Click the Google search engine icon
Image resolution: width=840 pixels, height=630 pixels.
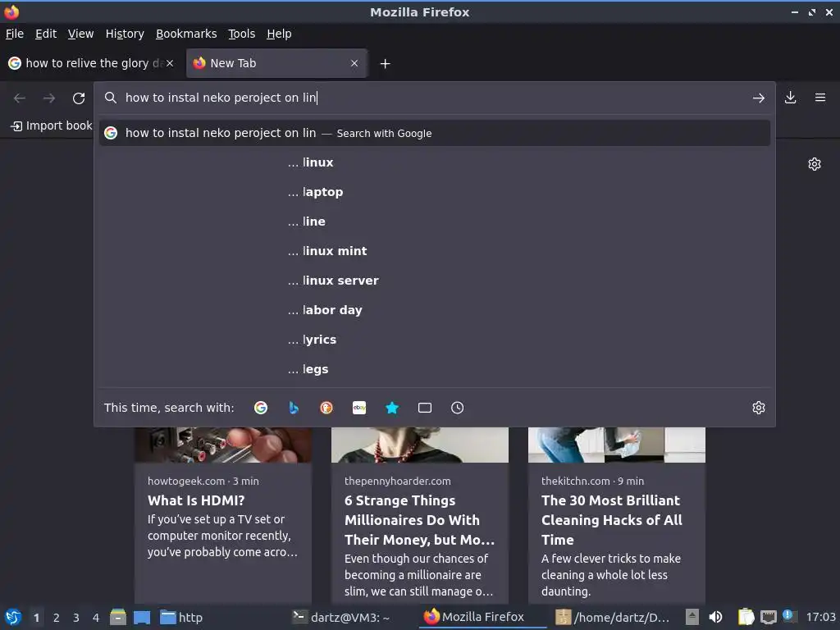point(261,408)
